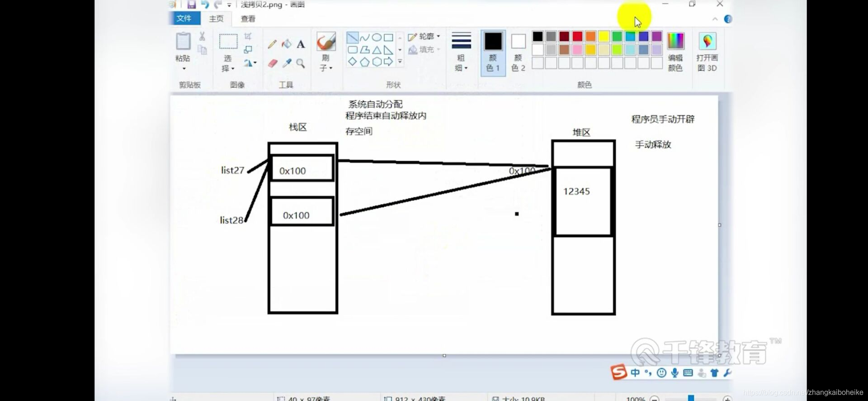868x401 pixels.
Task: Click the Sogou input S logo
Action: tap(618, 372)
